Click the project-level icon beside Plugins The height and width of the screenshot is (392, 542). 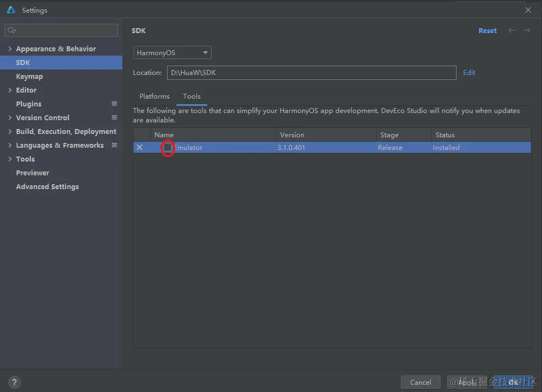point(115,104)
